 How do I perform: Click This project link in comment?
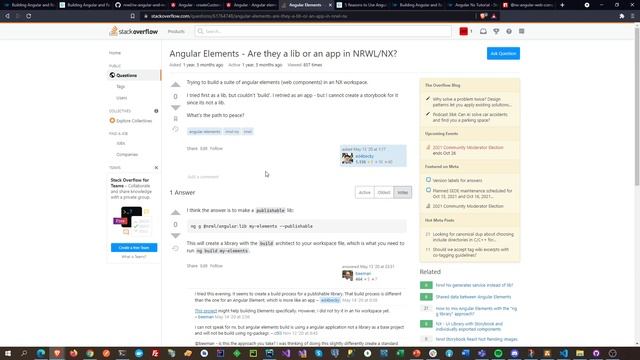click(205, 311)
